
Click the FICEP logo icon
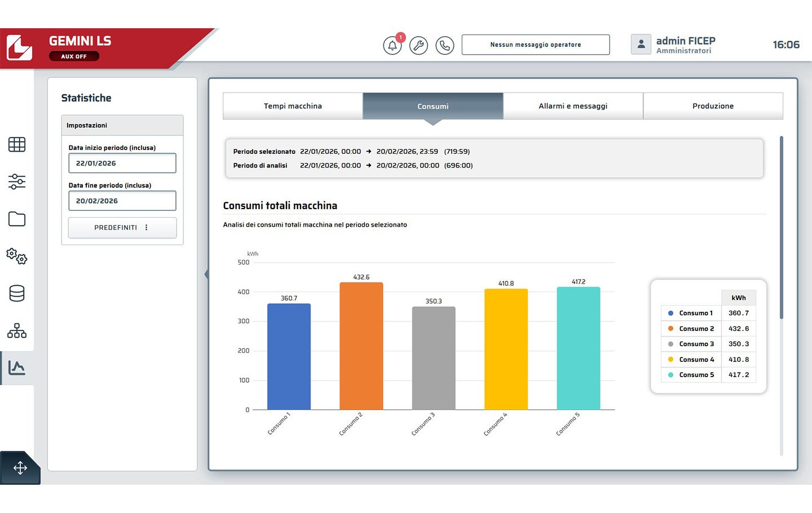pos(19,48)
